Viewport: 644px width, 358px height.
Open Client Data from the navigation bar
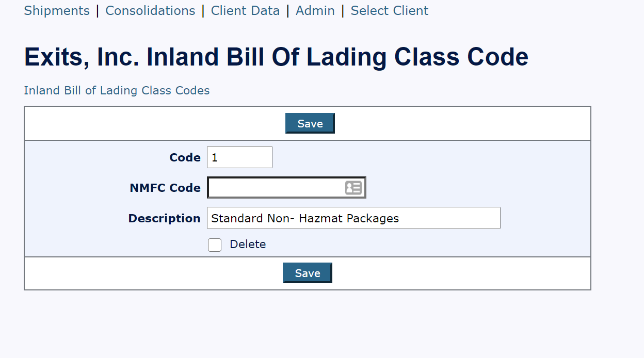(x=245, y=10)
